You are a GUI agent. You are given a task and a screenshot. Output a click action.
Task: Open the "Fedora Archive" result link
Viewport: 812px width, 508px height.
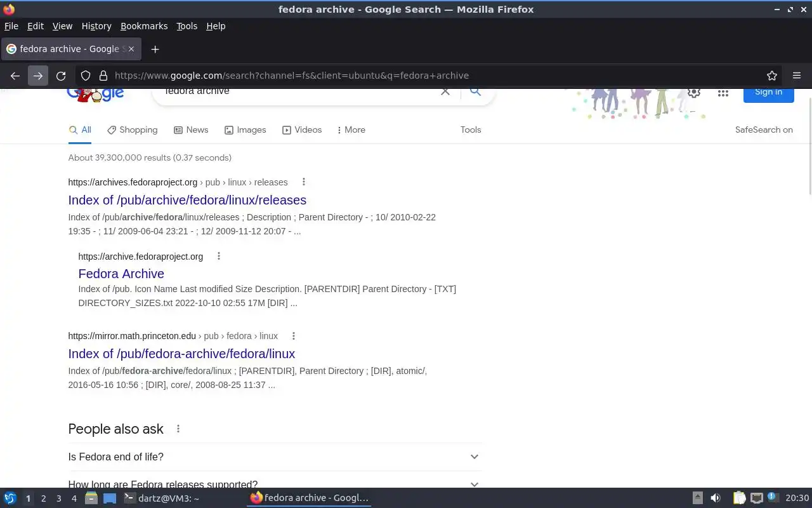coord(121,274)
